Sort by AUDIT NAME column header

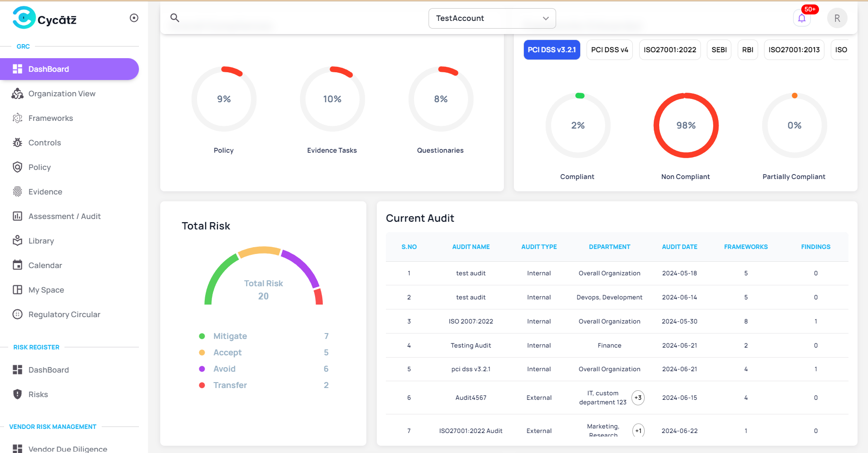[x=471, y=247]
